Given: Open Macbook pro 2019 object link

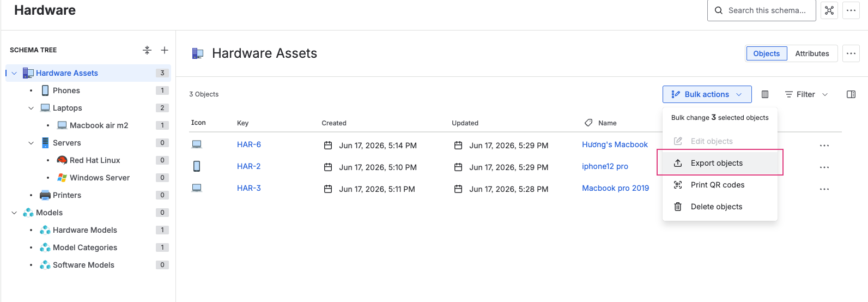Looking at the screenshot, I should (615, 188).
